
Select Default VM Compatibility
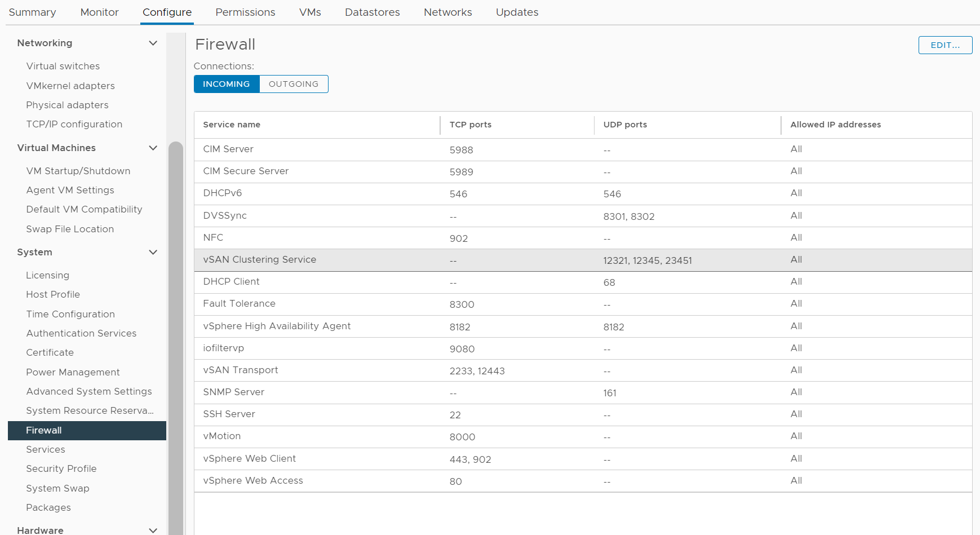(x=84, y=209)
